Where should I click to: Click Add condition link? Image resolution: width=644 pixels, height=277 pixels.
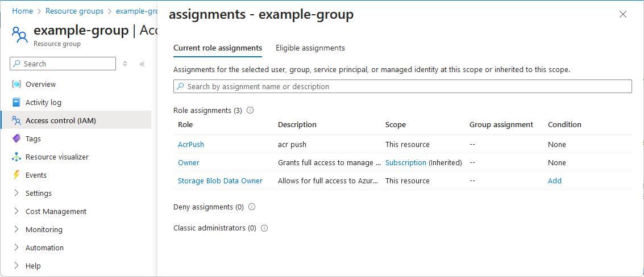(555, 181)
